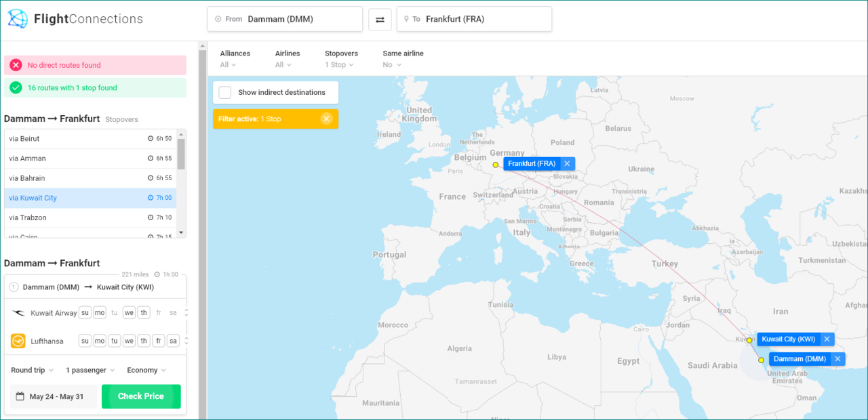Click the FlightConnections brand name

click(x=88, y=19)
